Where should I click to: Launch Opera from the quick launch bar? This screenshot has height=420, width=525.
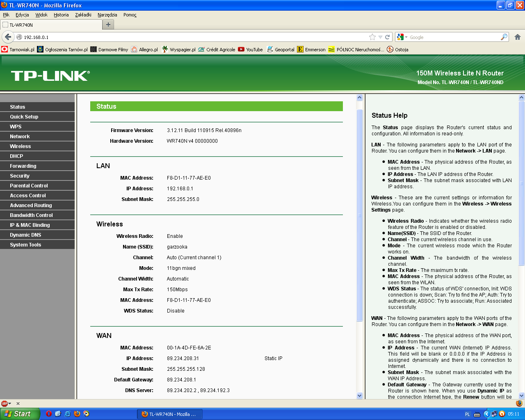point(48,414)
